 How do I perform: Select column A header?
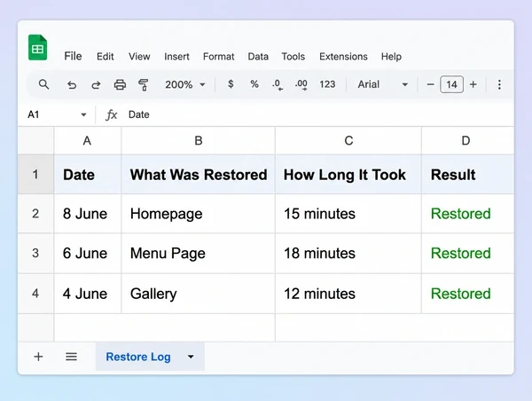(87, 140)
